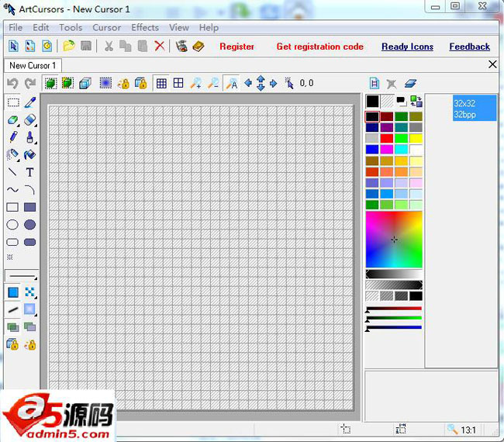The width and height of the screenshot is (504, 442).
Task: Open the line width dropdown
Action: 22,275
